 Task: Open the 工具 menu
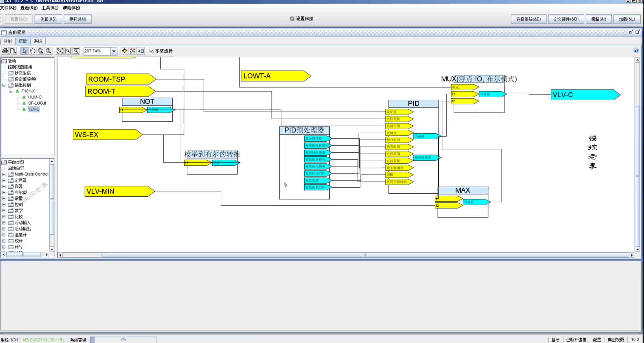(x=50, y=8)
